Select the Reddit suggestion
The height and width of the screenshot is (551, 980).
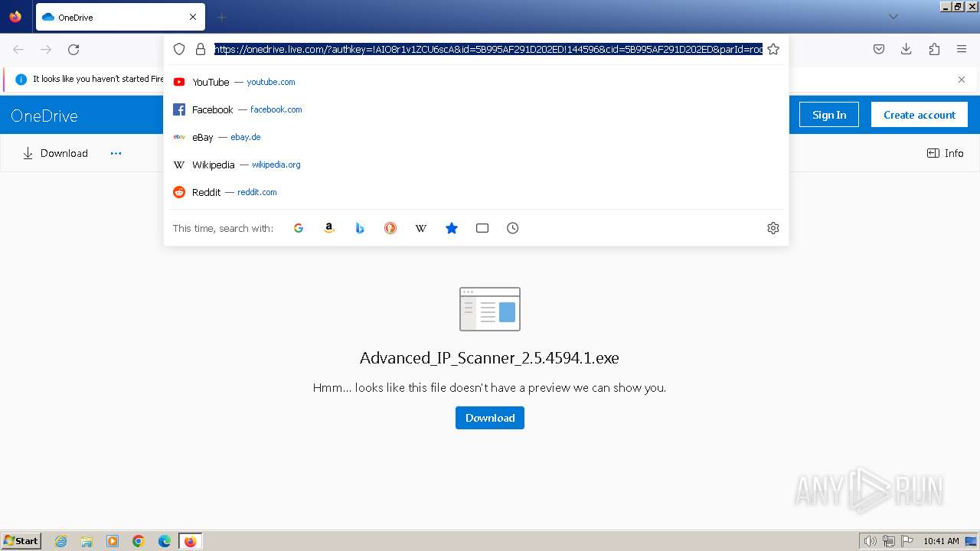[x=476, y=192]
